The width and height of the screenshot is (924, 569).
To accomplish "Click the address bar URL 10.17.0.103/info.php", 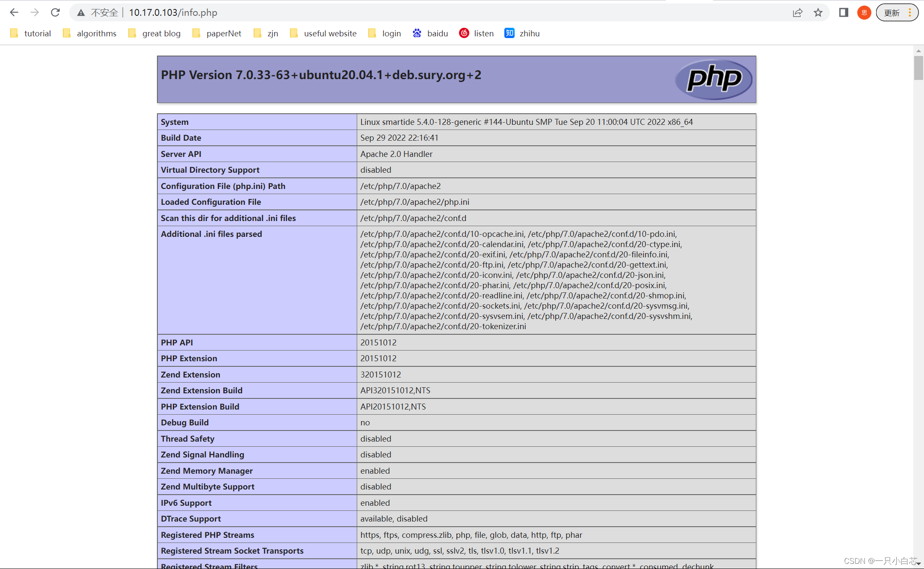I will tap(173, 13).
